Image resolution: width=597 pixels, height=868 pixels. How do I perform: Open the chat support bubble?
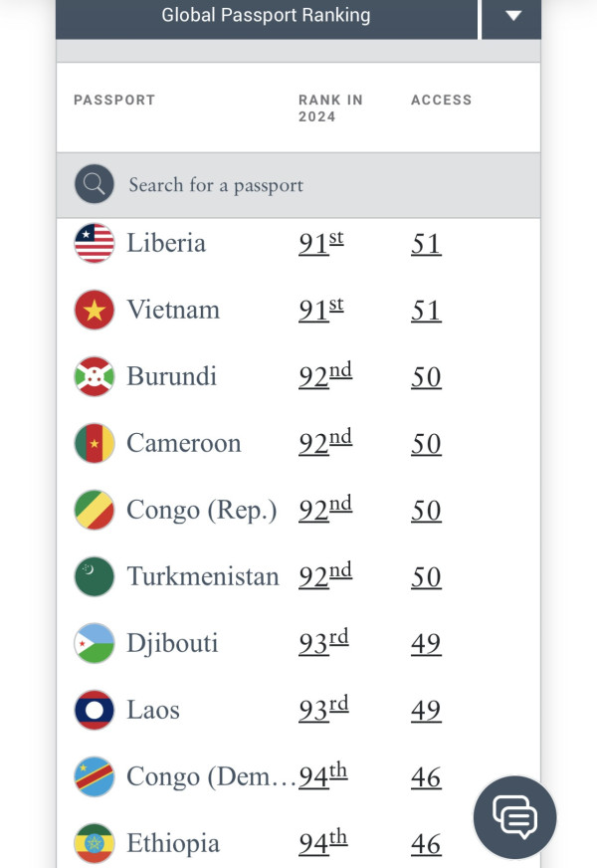pos(514,817)
